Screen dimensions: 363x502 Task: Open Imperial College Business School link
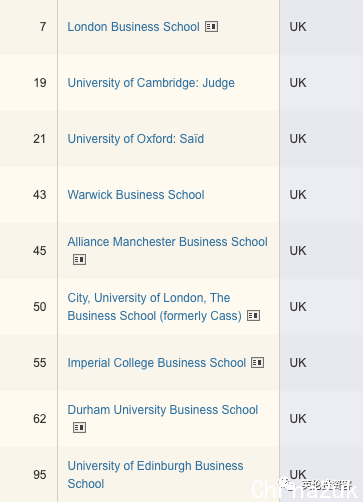pos(157,363)
